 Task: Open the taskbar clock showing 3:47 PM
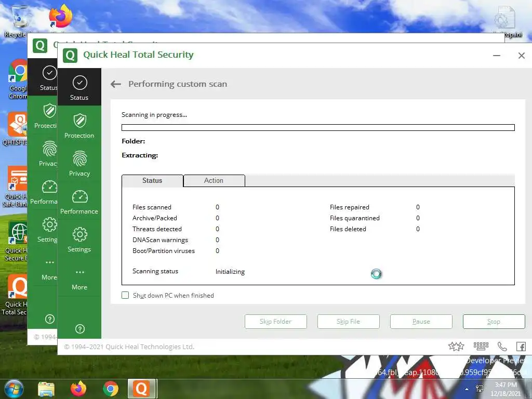(507, 389)
